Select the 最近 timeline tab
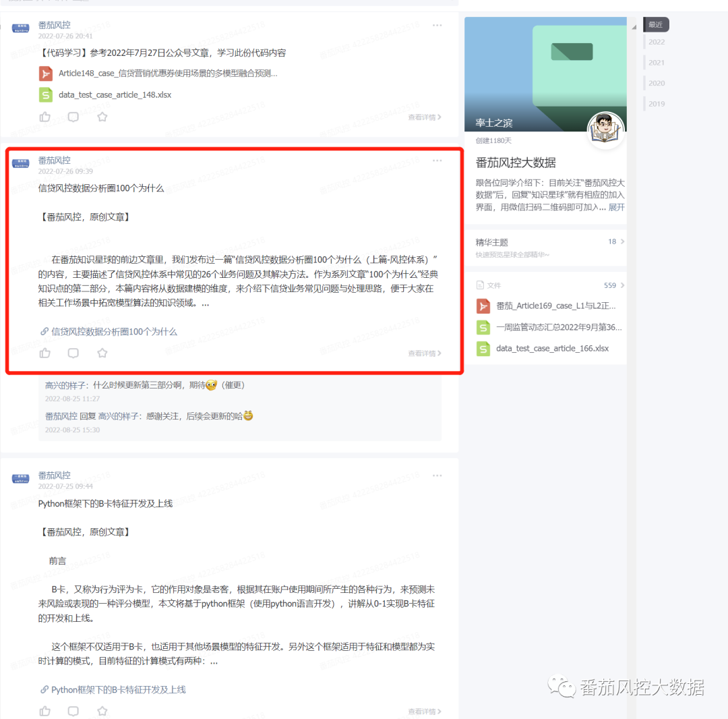Image resolution: width=728 pixels, height=719 pixels. point(656,24)
